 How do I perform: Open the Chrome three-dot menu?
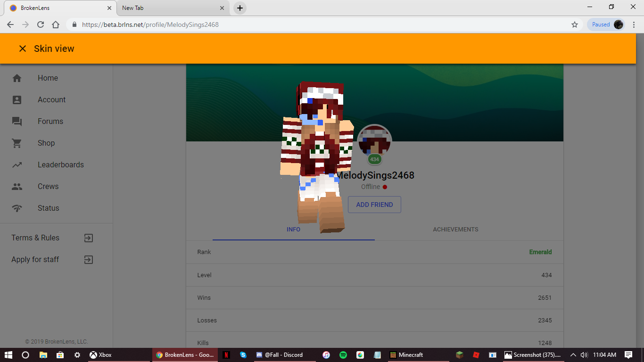(634, 25)
